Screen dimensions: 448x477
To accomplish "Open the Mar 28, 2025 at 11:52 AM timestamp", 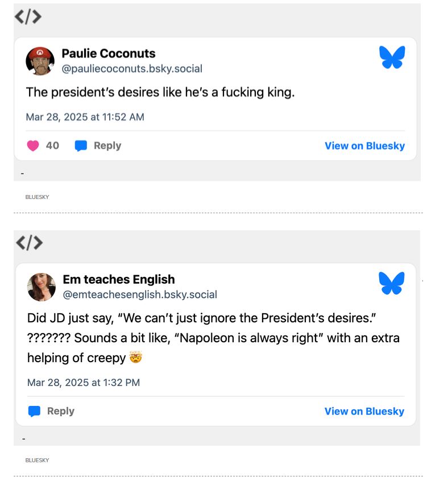I will click(x=85, y=117).
